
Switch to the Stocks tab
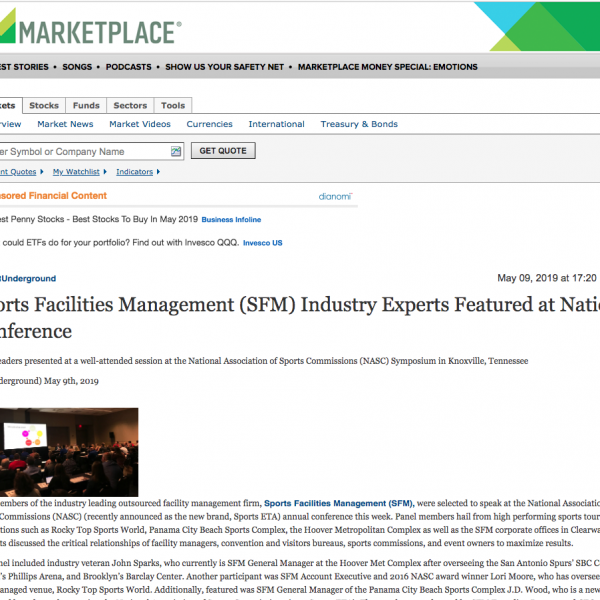[44, 105]
